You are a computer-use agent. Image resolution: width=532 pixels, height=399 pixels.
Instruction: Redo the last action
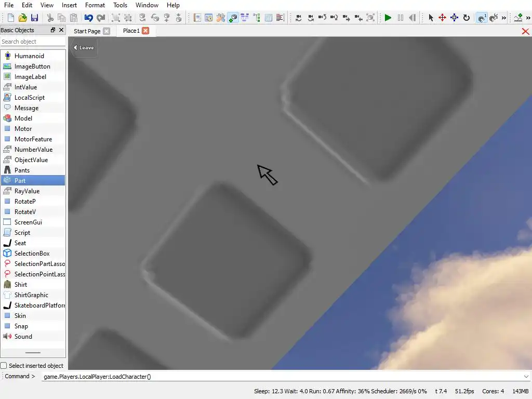click(101, 18)
